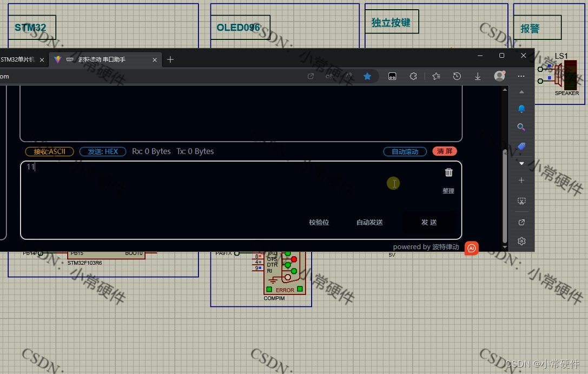This screenshot has width=588, height=374.
Task: Toggle send mode HEX pill
Action: [103, 151]
